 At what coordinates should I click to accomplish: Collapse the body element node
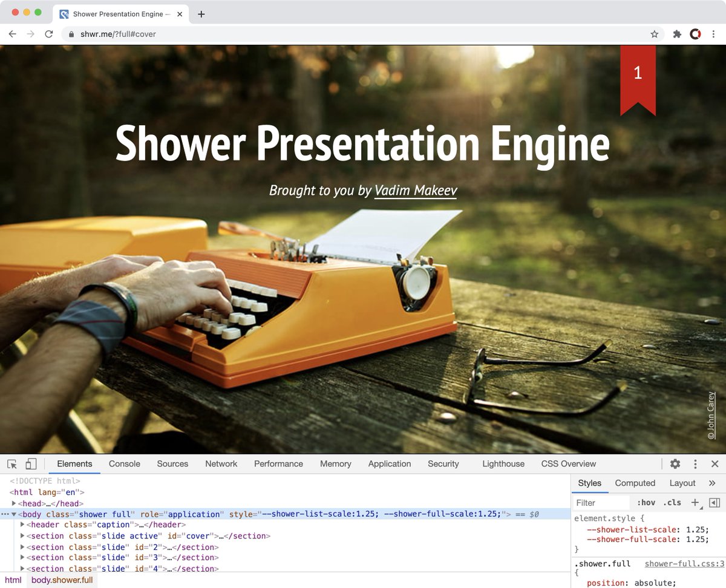[x=15, y=514]
